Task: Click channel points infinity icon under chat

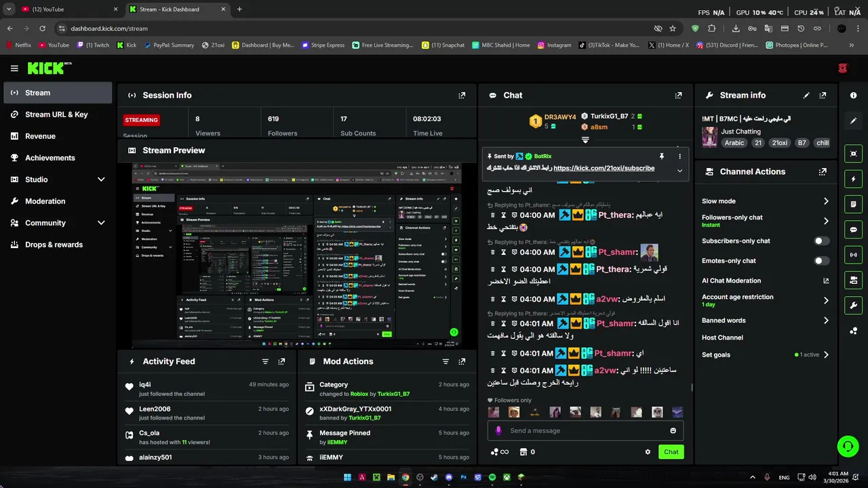Action: [x=500, y=452]
